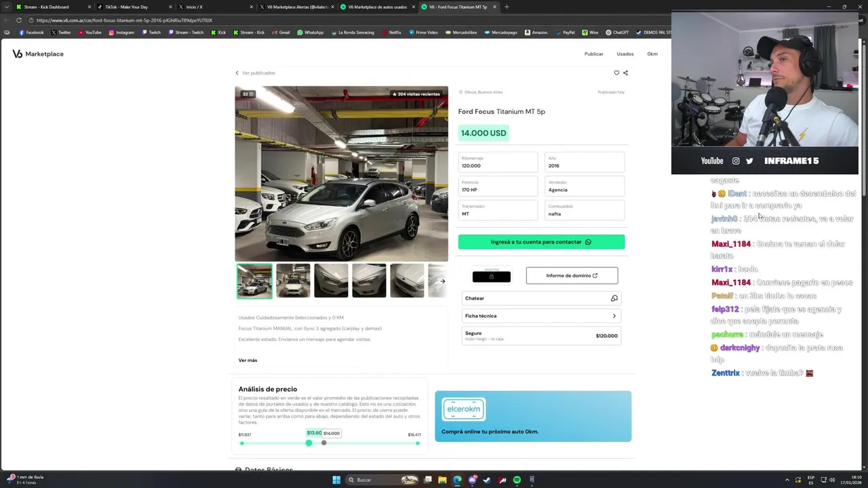Expand description with Ver más
The width and height of the screenshot is (868, 488).
click(248, 360)
